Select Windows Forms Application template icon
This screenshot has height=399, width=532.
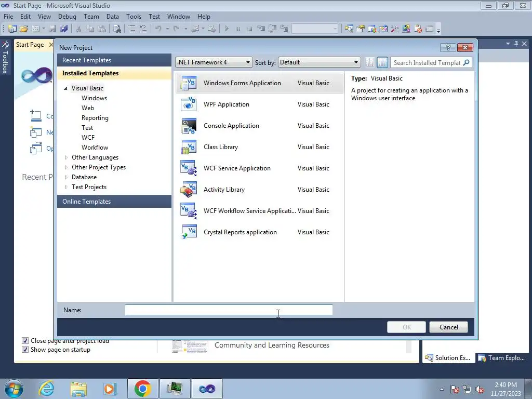pos(188,83)
